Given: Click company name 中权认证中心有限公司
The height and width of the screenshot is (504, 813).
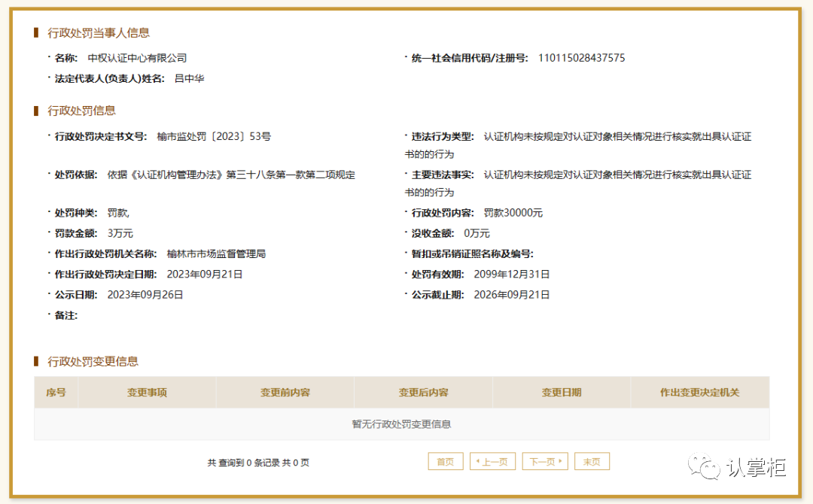Looking at the screenshot, I should coord(138,58).
